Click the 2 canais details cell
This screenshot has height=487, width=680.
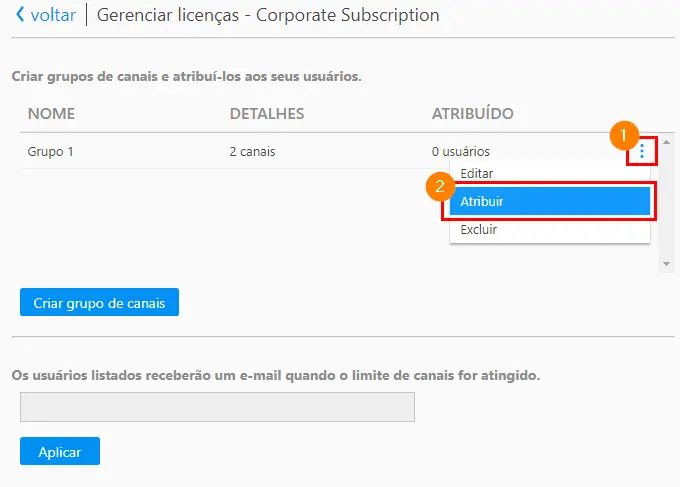tap(252, 152)
